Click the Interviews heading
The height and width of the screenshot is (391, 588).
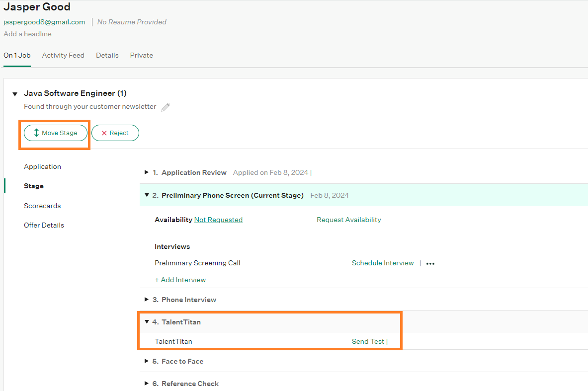click(172, 246)
